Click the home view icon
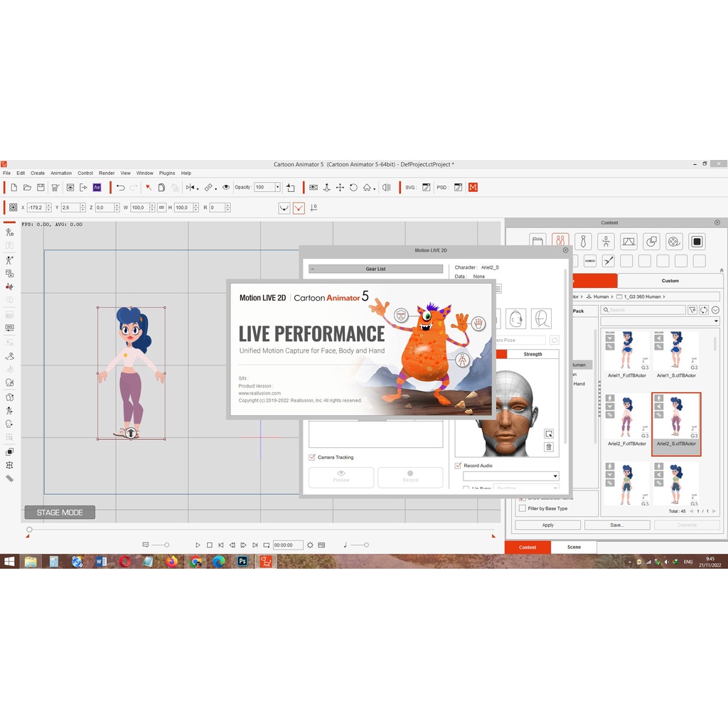728x728 pixels. pyautogui.click(x=367, y=188)
